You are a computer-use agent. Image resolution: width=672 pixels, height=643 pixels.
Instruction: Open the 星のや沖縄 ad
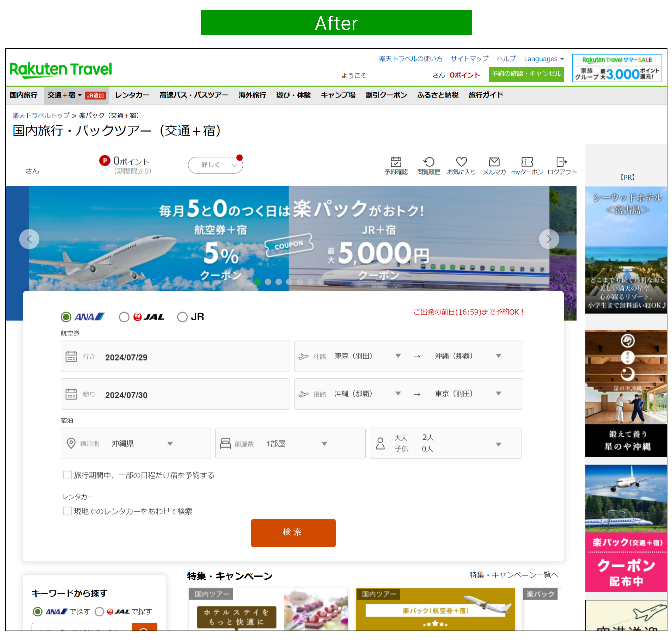click(626, 393)
